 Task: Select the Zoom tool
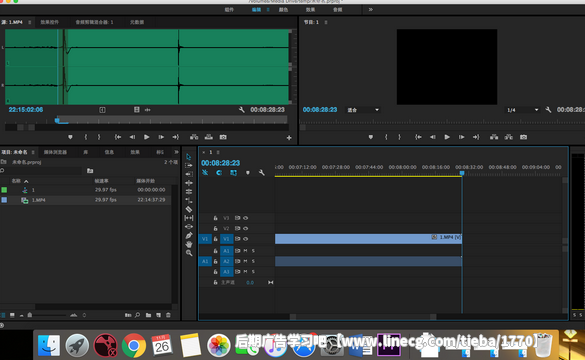pyautogui.click(x=189, y=253)
